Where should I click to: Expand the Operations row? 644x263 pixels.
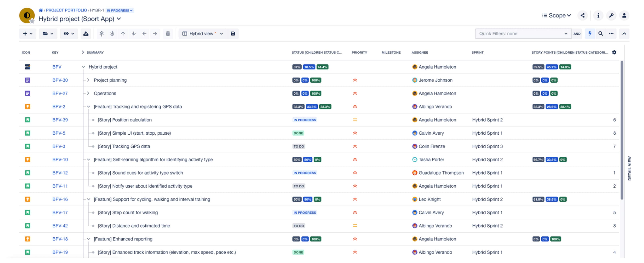pos(88,93)
